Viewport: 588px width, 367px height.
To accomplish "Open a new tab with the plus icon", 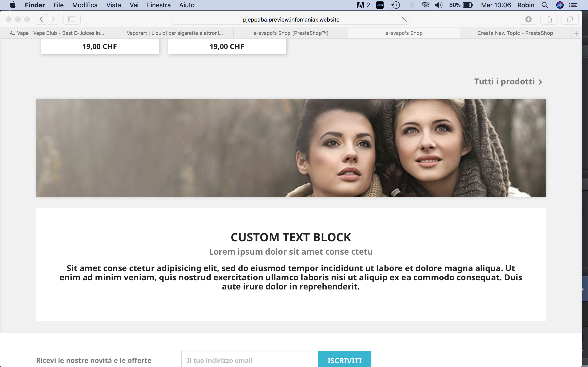I will (x=576, y=33).
